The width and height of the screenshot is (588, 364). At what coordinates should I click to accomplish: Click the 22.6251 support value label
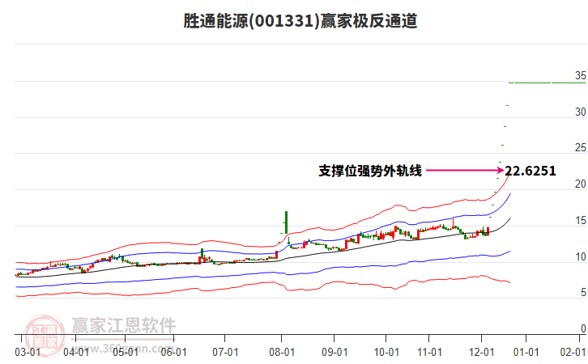click(530, 171)
